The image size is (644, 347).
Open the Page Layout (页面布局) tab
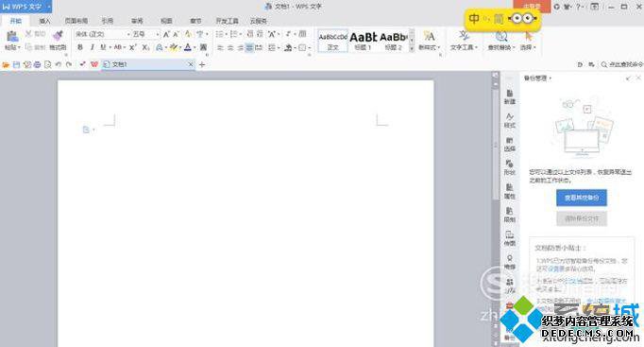pos(76,21)
